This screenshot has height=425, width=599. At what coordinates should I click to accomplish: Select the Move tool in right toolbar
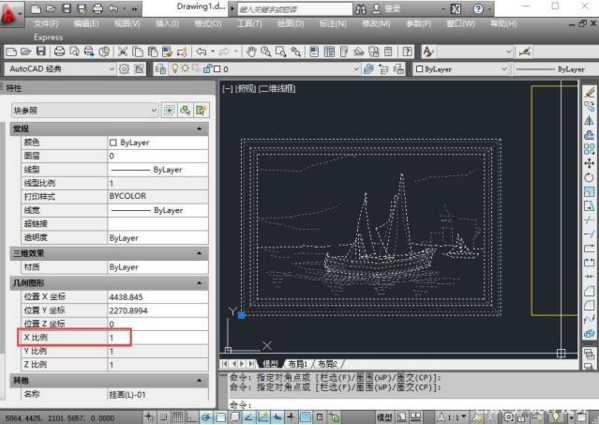pyautogui.click(x=589, y=163)
